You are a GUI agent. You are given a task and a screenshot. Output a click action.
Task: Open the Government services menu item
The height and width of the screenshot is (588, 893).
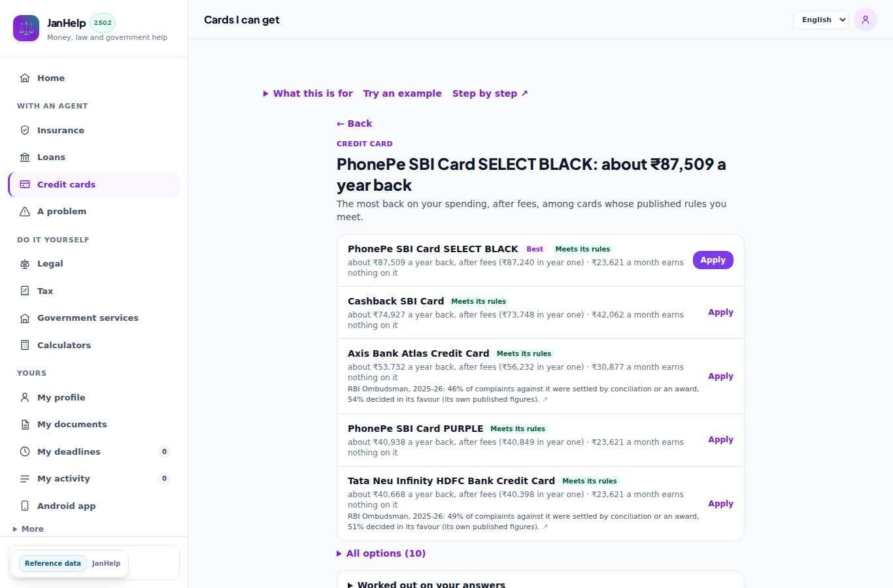93,318
